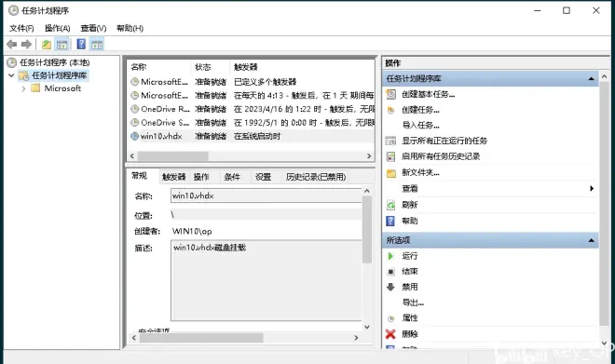Click 导出... action
The width and height of the screenshot is (615, 364).
(413, 303)
